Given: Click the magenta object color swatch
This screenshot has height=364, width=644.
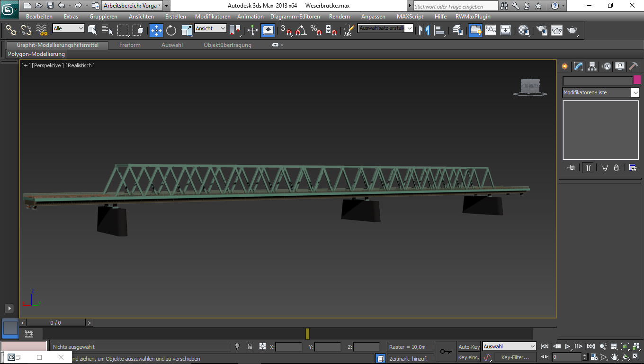Looking at the screenshot, I should 637,80.
